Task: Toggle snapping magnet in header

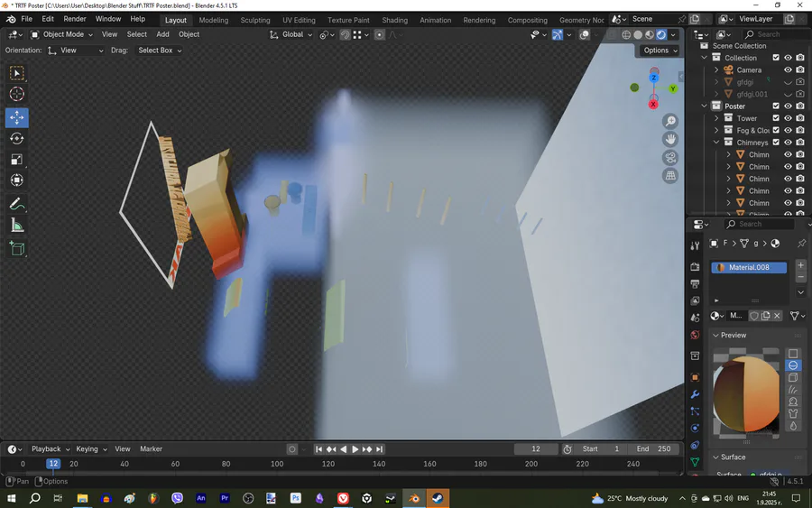Action: click(x=345, y=34)
